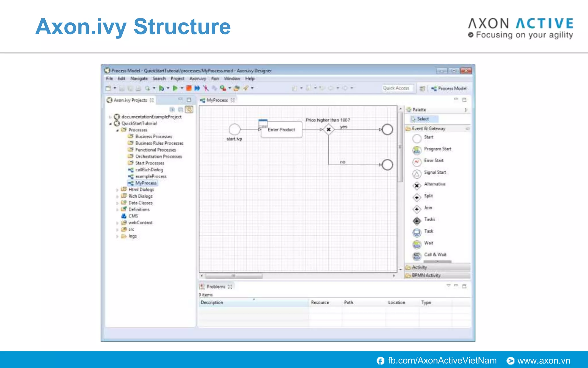The width and height of the screenshot is (588, 368).
Task: Click the end event on the 'yes' branch
Action: pyautogui.click(x=387, y=129)
